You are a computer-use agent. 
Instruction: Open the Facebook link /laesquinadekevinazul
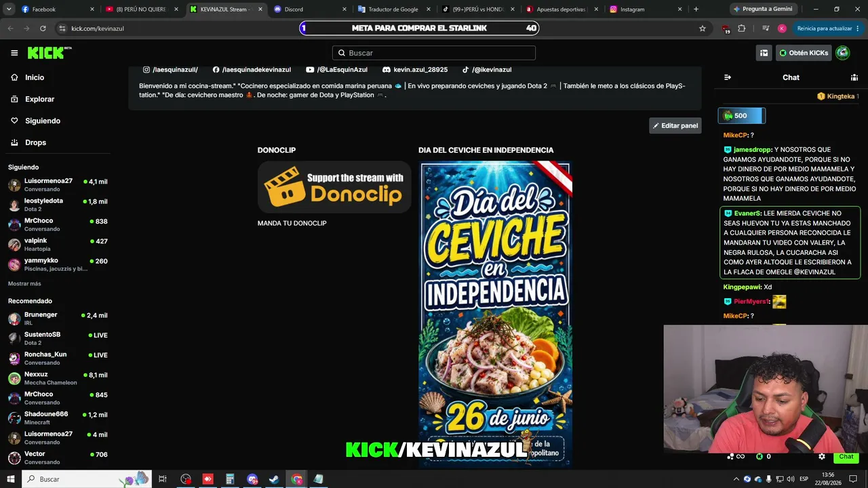pyautogui.click(x=252, y=70)
